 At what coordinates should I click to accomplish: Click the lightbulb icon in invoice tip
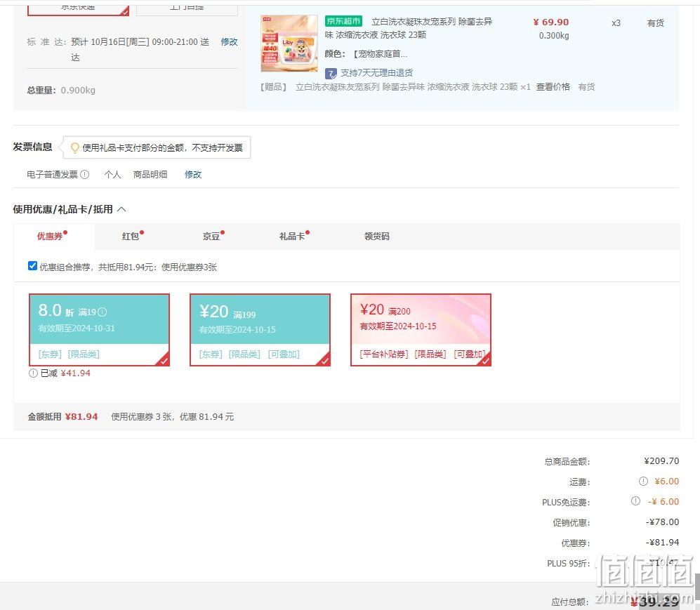(75, 147)
